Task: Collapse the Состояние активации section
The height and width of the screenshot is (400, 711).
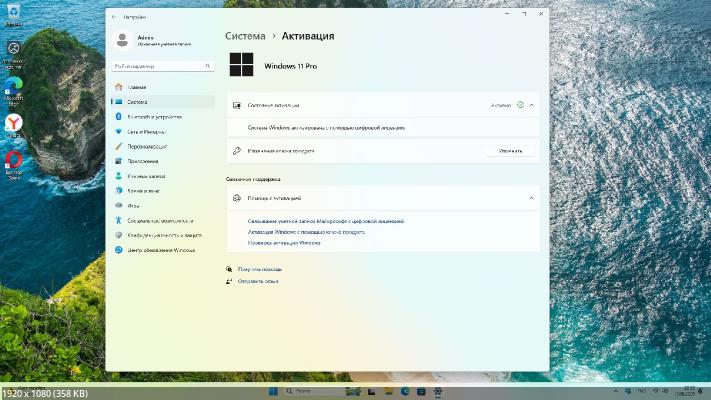Action: (531, 105)
